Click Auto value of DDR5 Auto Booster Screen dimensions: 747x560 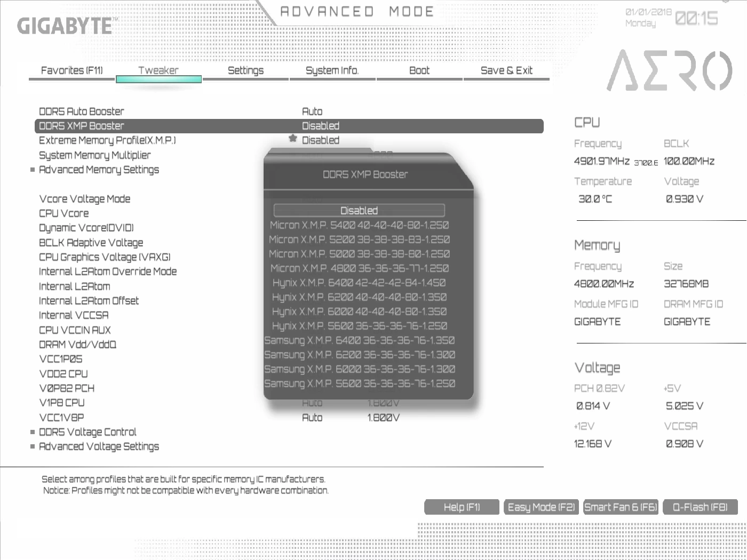point(312,111)
